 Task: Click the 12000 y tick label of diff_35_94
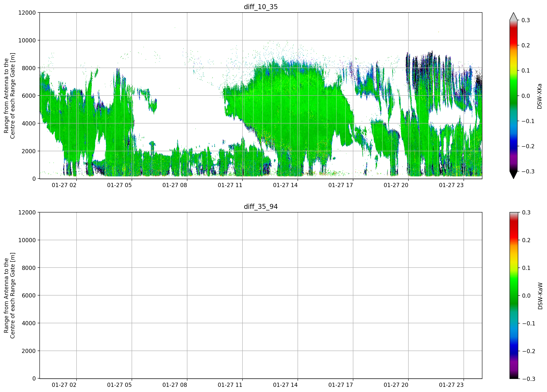27,213
